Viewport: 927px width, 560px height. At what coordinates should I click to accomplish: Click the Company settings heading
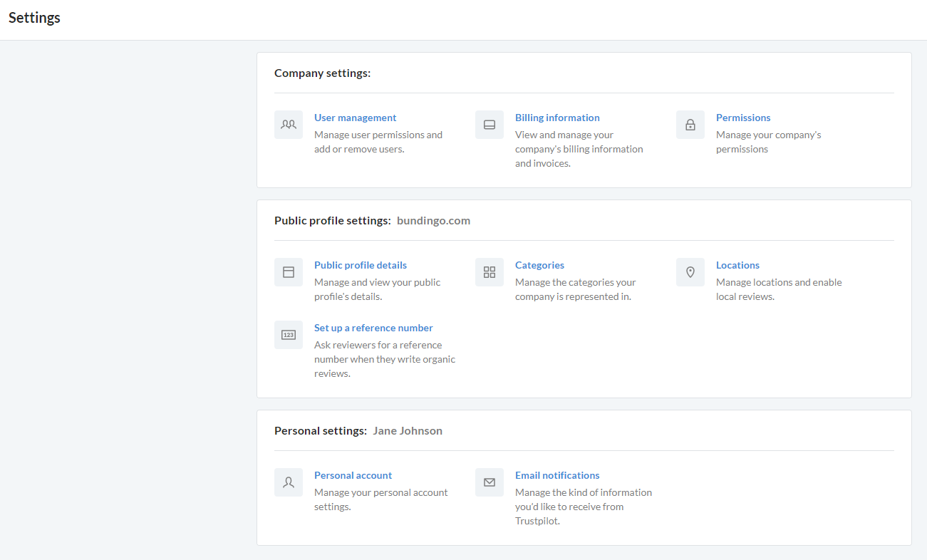(x=322, y=73)
